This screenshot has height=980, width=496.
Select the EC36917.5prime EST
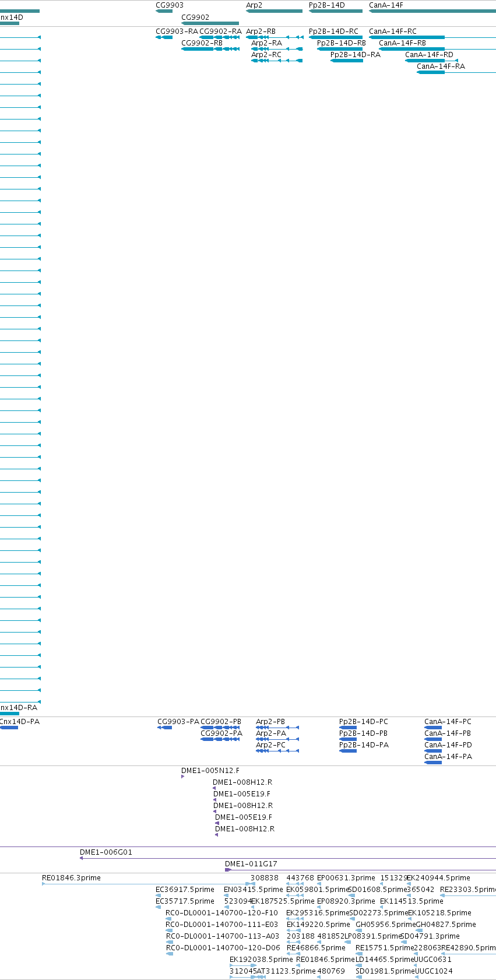[x=159, y=895]
